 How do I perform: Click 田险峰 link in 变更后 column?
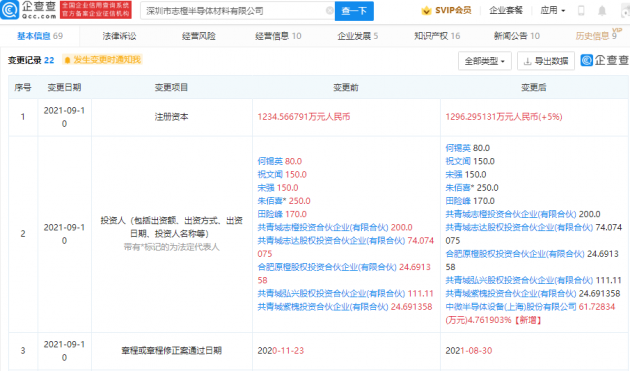tap(458, 201)
